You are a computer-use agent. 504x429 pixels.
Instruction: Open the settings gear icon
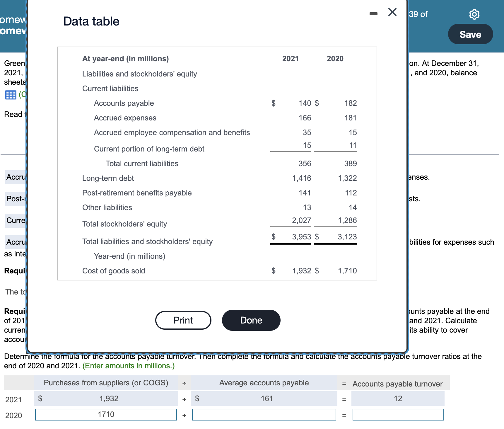point(474,14)
